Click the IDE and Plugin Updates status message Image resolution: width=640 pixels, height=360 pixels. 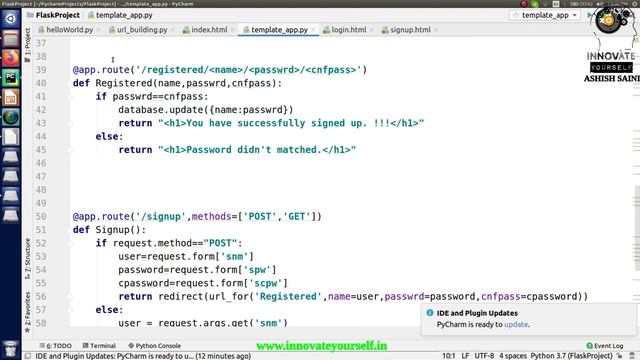[143, 356]
